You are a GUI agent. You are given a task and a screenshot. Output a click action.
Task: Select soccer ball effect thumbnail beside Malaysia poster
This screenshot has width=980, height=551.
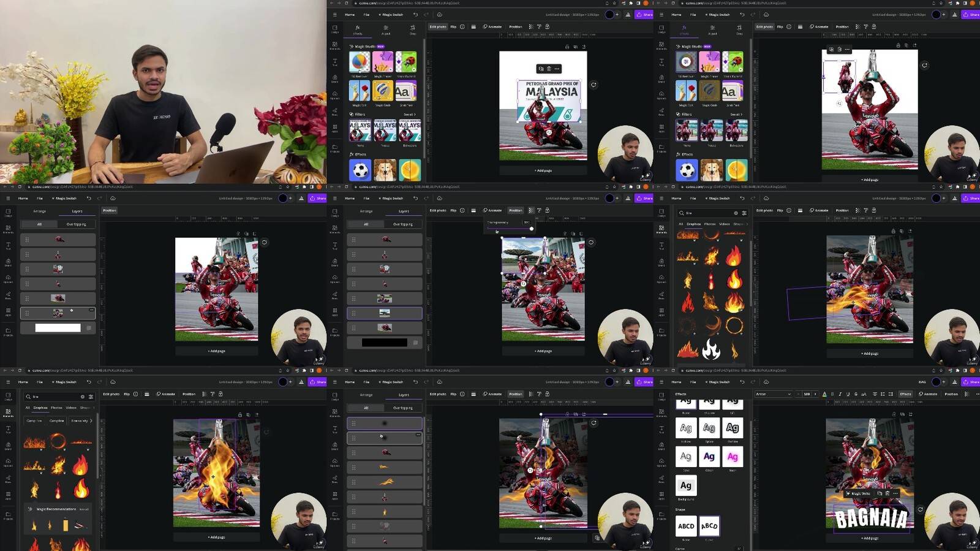point(360,170)
